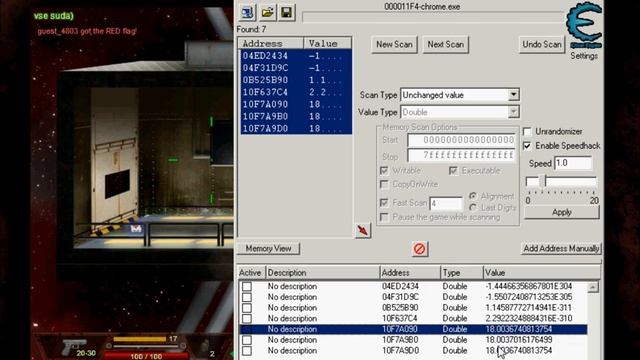Image resolution: width=640 pixels, height=360 pixels.
Task: Click the Active column header
Action: 251,273
